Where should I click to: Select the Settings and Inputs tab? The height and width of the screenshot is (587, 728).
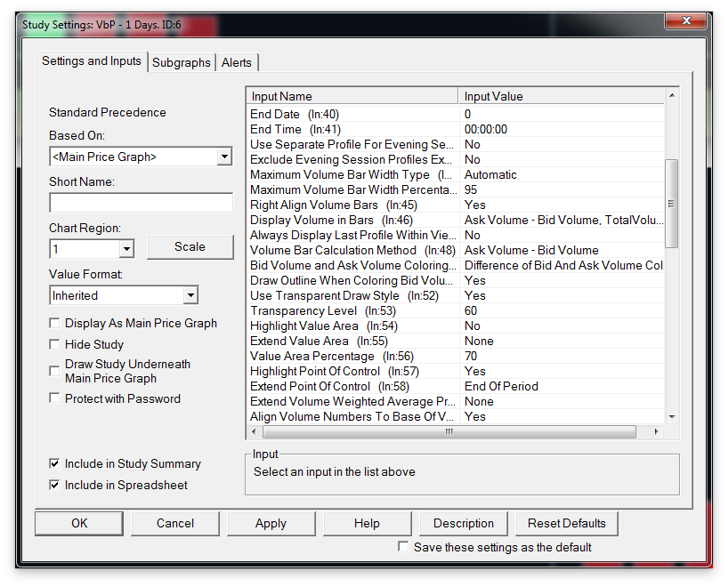[92, 61]
